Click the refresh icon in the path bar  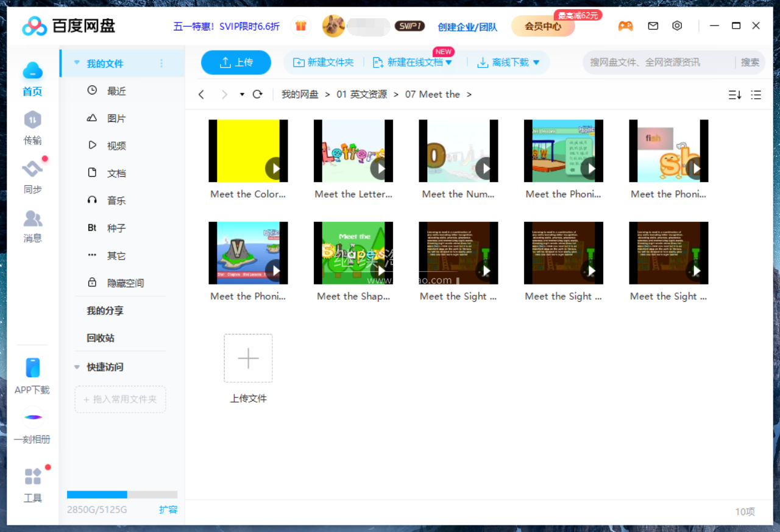[x=257, y=94]
